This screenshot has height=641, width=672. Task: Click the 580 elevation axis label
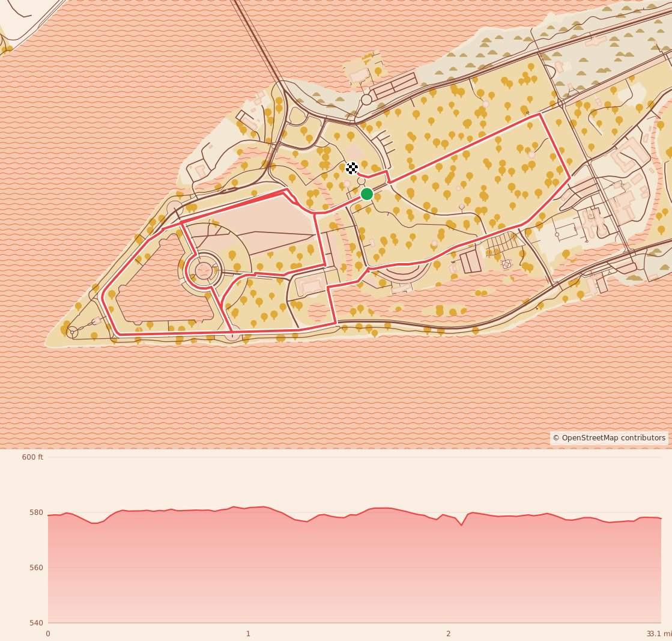(37, 512)
